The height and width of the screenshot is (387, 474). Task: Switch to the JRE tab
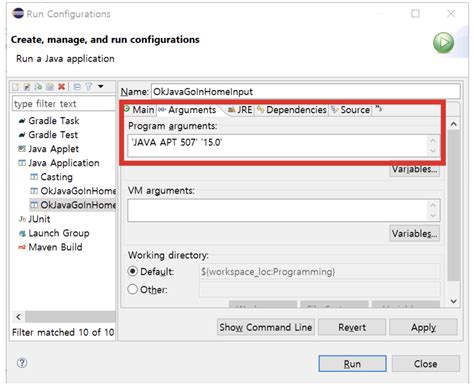pyautogui.click(x=240, y=110)
